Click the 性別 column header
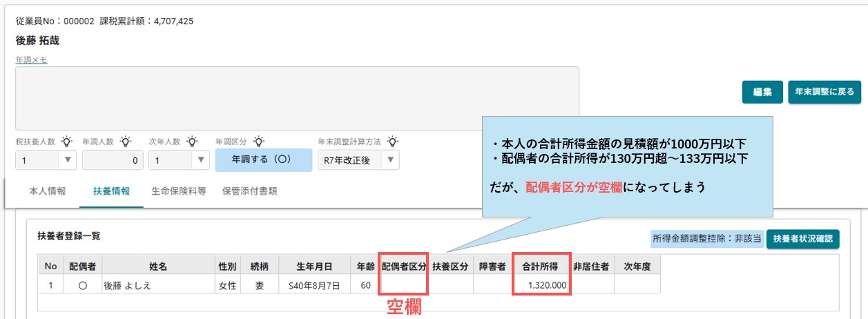This screenshot has width=868, height=319. (228, 265)
